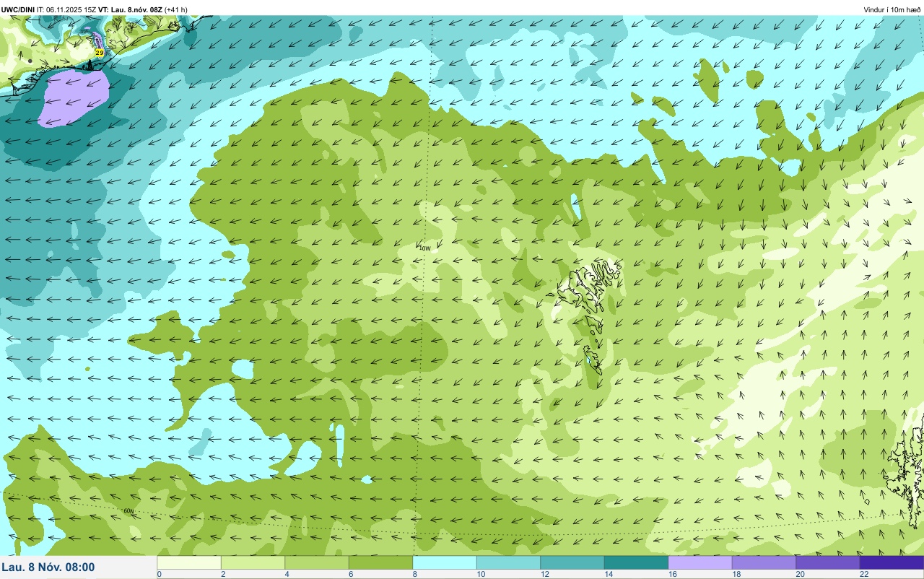Click the 20–22 m/s violet legend swatch
The width and height of the screenshot is (924, 579).
pos(828,562)
